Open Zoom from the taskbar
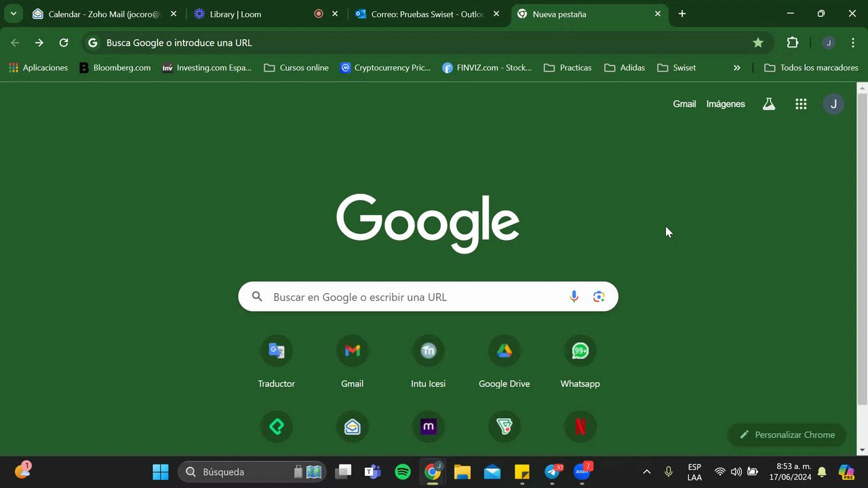868x488 pixels. [x=582, y=472]
